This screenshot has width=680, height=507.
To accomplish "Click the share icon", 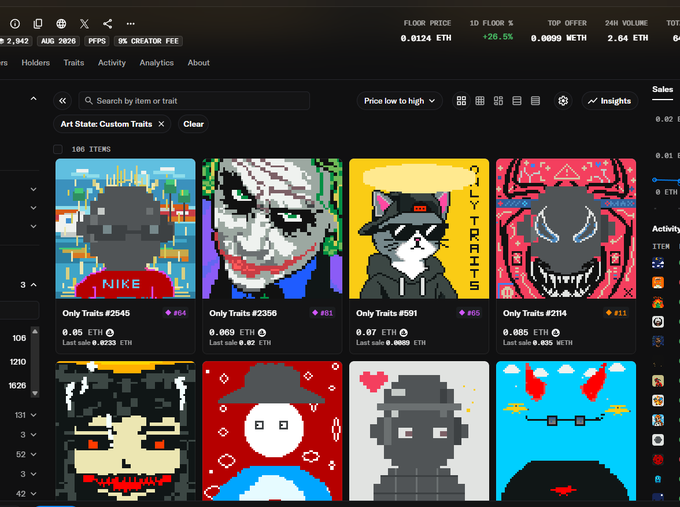I will (108, 23).
